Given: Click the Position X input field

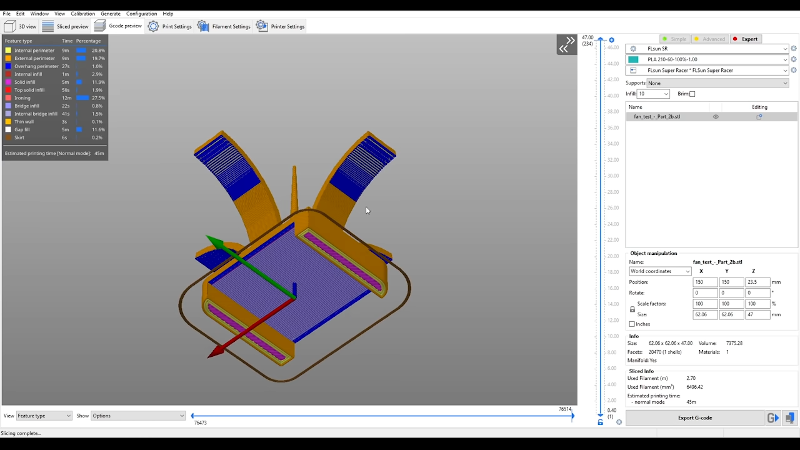Looking at the screenshot, I should [706, 282].
